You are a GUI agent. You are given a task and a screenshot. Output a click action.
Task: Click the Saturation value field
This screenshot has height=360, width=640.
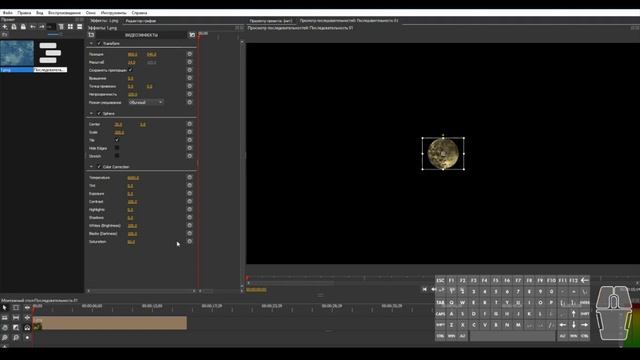coord(131,242)
